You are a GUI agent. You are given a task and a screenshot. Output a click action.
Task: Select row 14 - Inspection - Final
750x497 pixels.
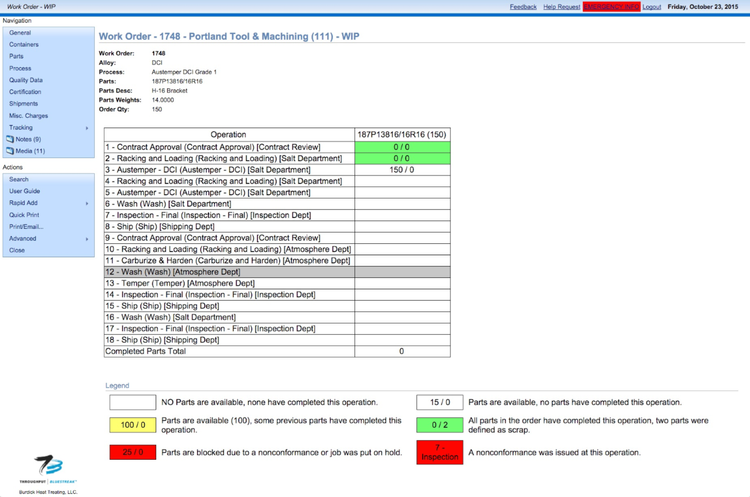pyautogui.click(x=229, y=295)
